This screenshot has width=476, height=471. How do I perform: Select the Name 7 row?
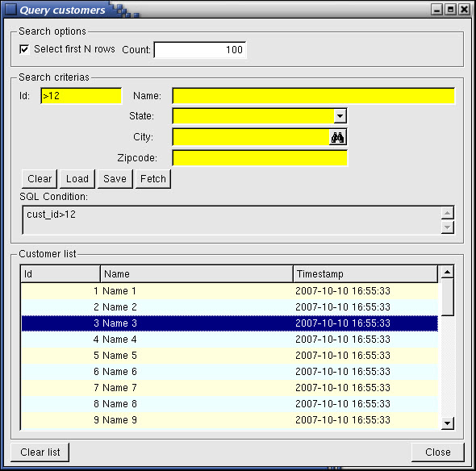click(229, 388)
